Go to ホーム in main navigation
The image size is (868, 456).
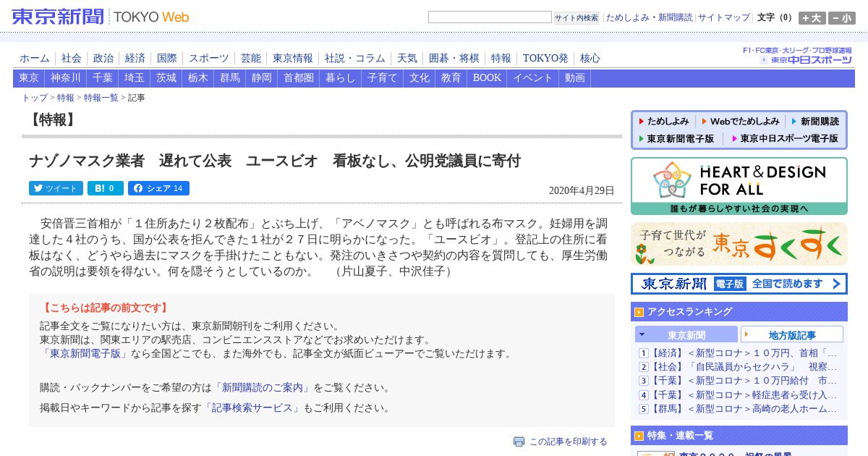click(x=35, y=58)
